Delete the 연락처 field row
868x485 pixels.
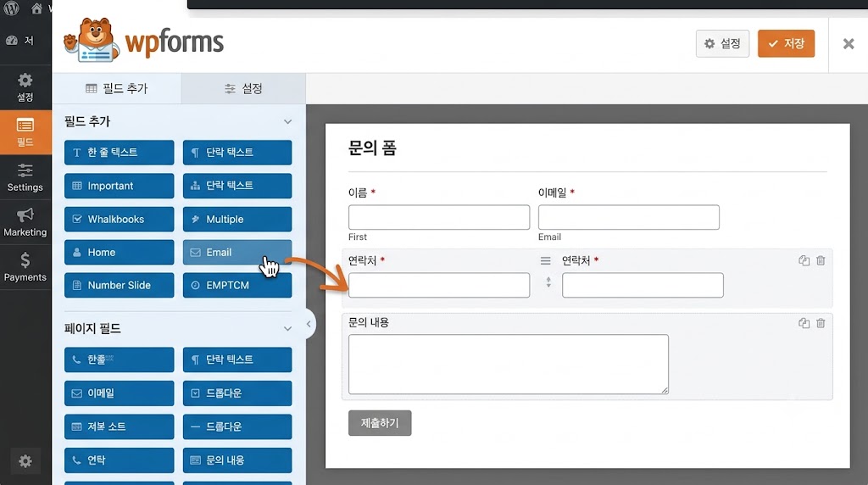[821, 260]
